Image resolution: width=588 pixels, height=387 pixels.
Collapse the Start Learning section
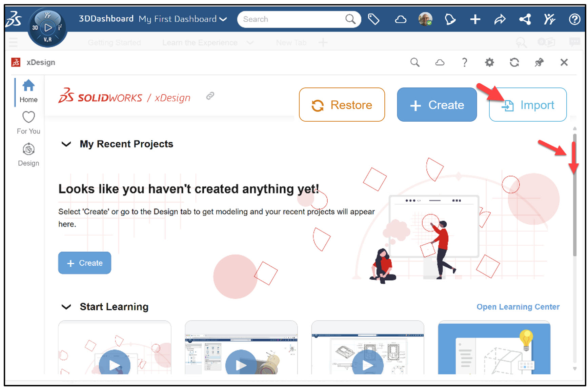pos(66,307)
